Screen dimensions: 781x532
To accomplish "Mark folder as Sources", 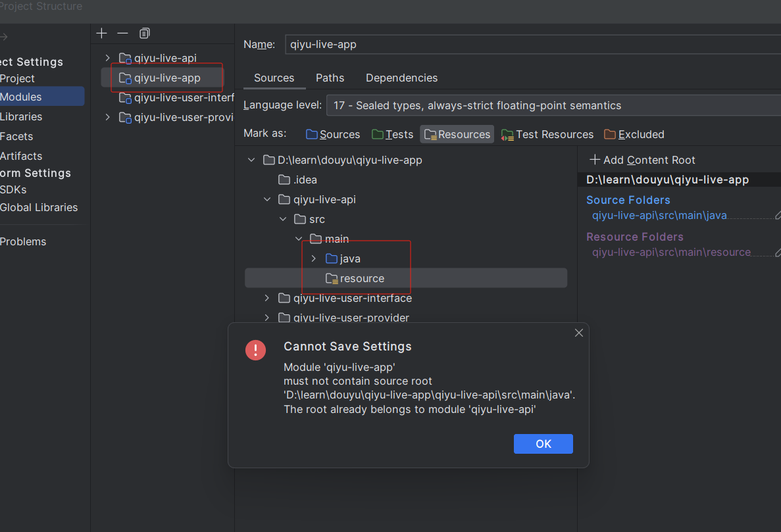I will coord(333,134).
